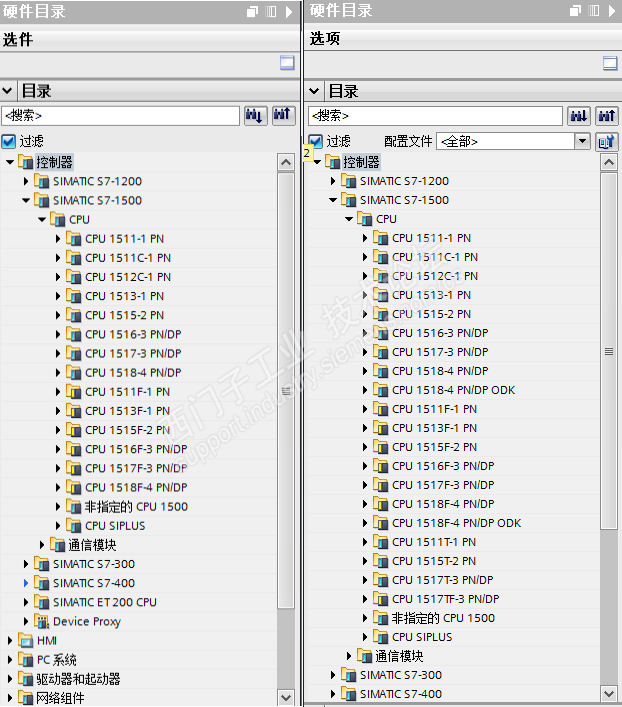Click the float-window icon in right title bar
This screenshot has height=707, width=622.
pos(576,11)
